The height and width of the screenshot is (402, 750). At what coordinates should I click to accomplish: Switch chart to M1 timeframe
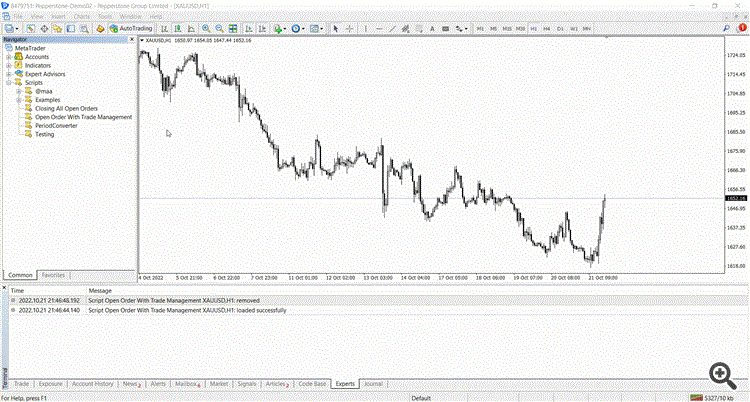coord(480,29)
